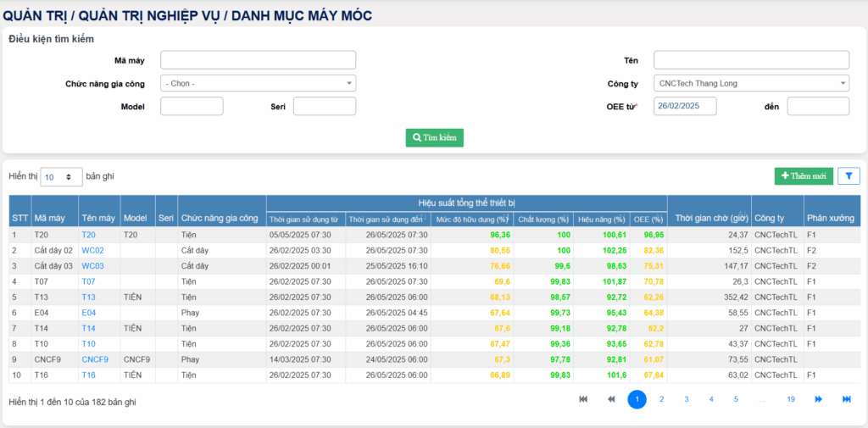This screenshot has width=868, height=428.
Task: Click the Seri input field
Action: [x=324, y=106]
